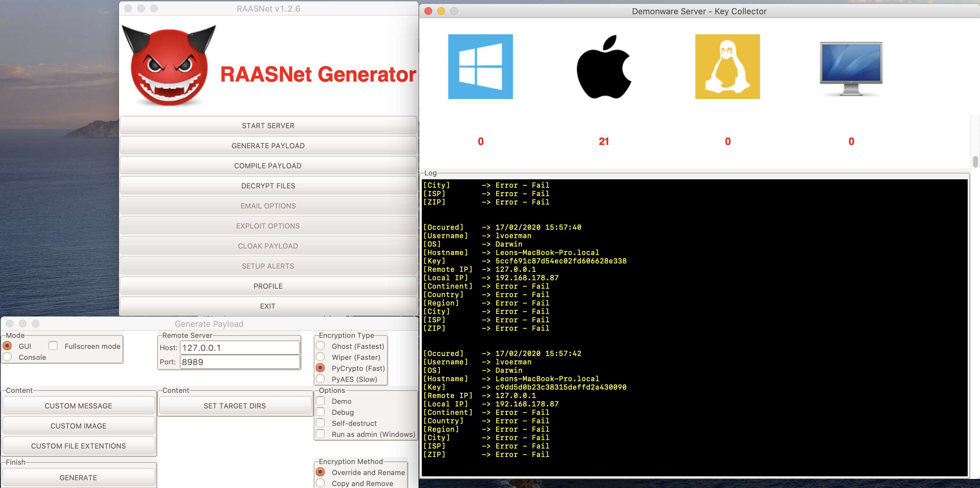980x488 pixels.
Task: Select Ghost (Fastest) encryption type
Action: 320,346
